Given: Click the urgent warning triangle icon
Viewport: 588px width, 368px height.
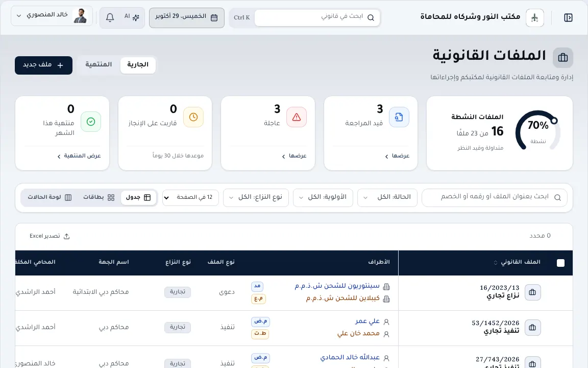Looking at the screenshot, I should (x=296, y=117).
